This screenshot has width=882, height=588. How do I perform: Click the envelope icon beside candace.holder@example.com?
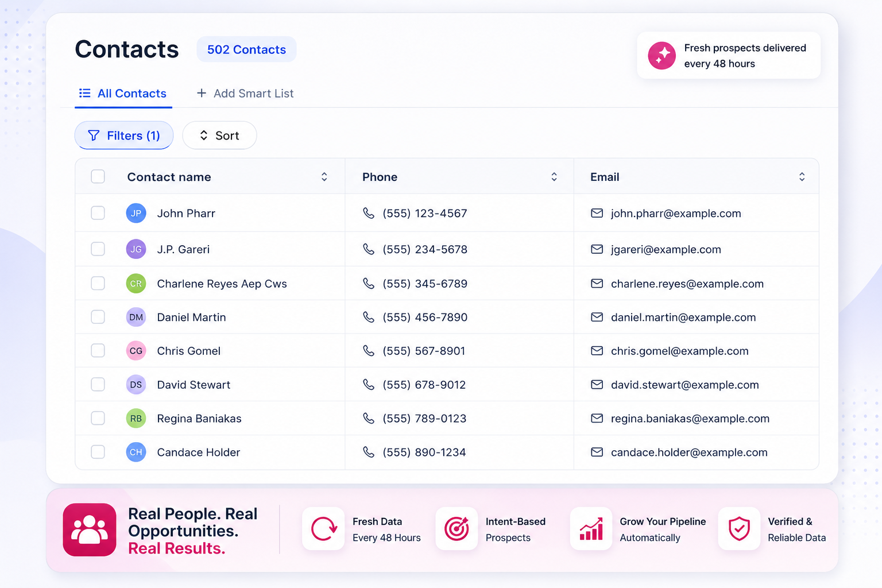tap(597, 452)
